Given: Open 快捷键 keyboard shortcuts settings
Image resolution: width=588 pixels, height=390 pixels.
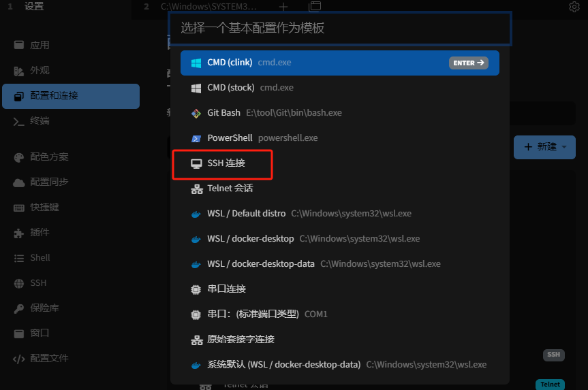Looking at the screenshot, I should [44, 207].
